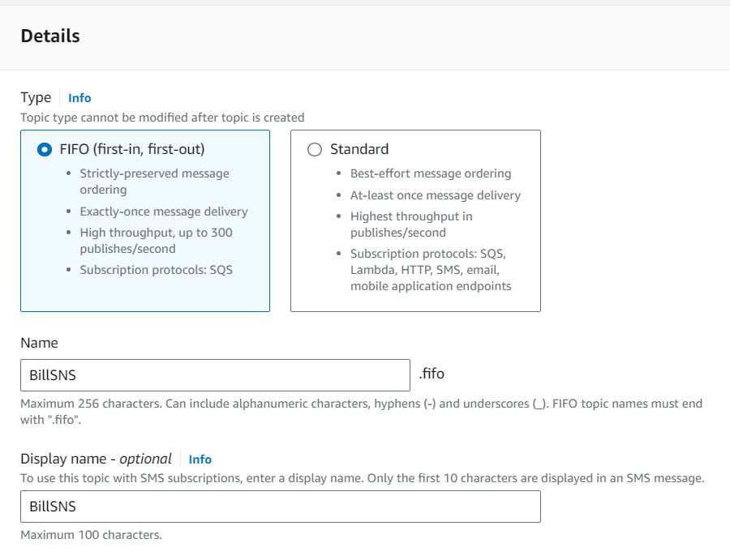The image size is (730, 560).
Task: Click 'Strictly-preserved message ordering' in FIFO tile
Action: [154, 182]
